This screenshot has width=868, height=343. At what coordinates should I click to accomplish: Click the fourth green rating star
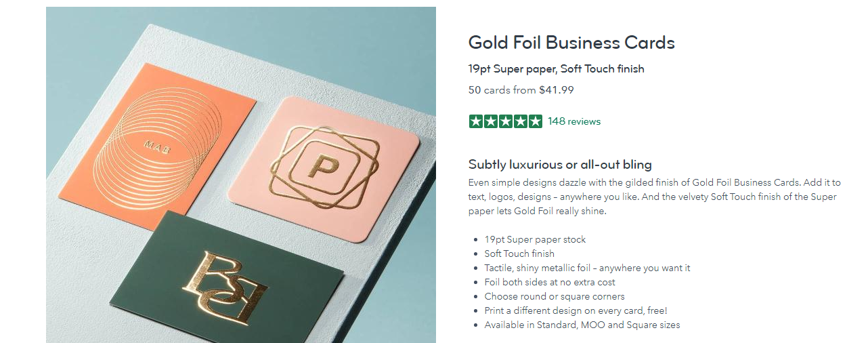pyautogui.click(x=521, y=122)
